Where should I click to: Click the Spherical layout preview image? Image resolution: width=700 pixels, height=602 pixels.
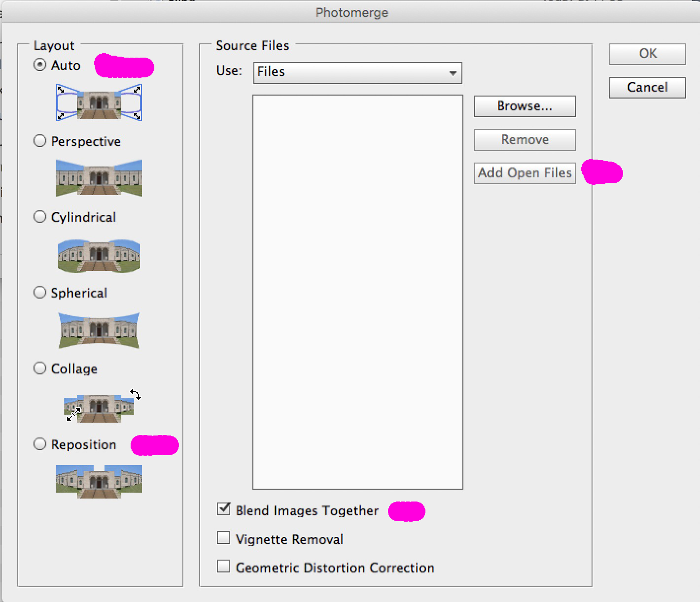point(99,330)
